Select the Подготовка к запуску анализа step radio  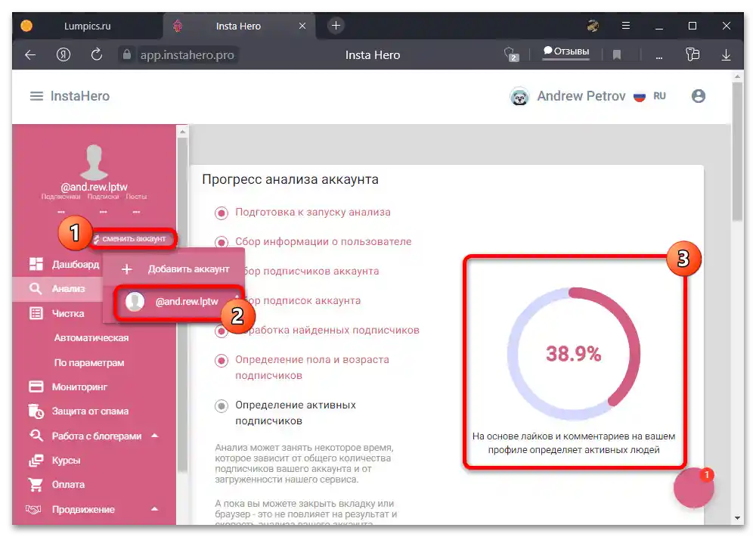(x=222, y=213)
